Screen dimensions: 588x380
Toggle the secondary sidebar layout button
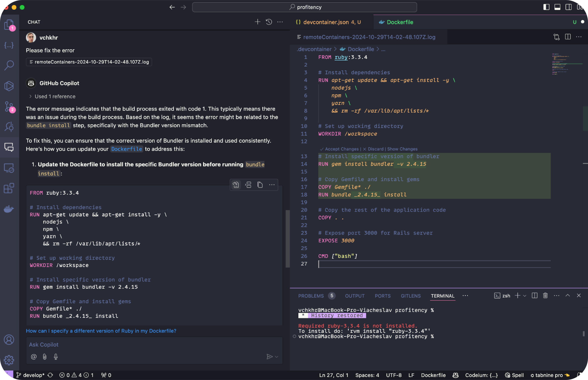(x=568, y=7)
